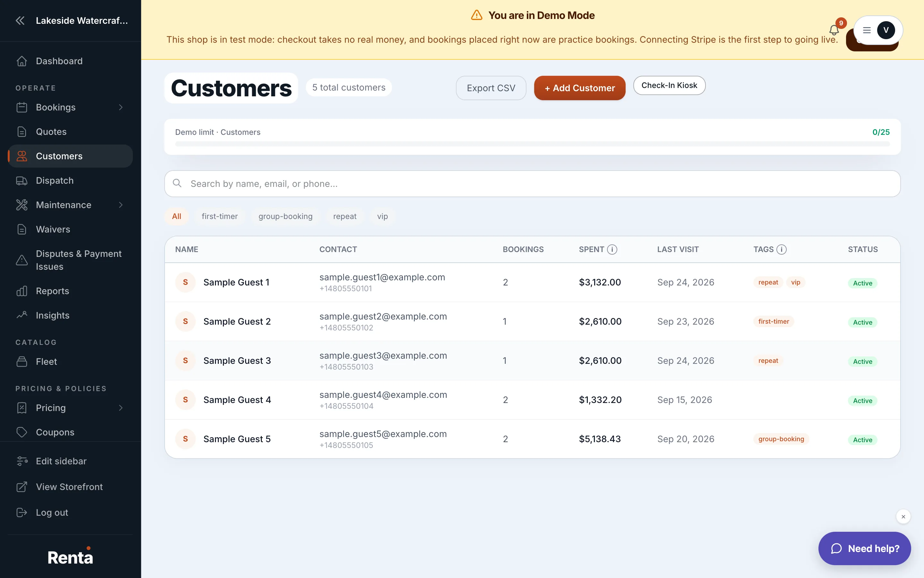The width and height of the screenshot is (924, 578).
Task: Filter customers by repeat chip
Action: tap(345, 216)
